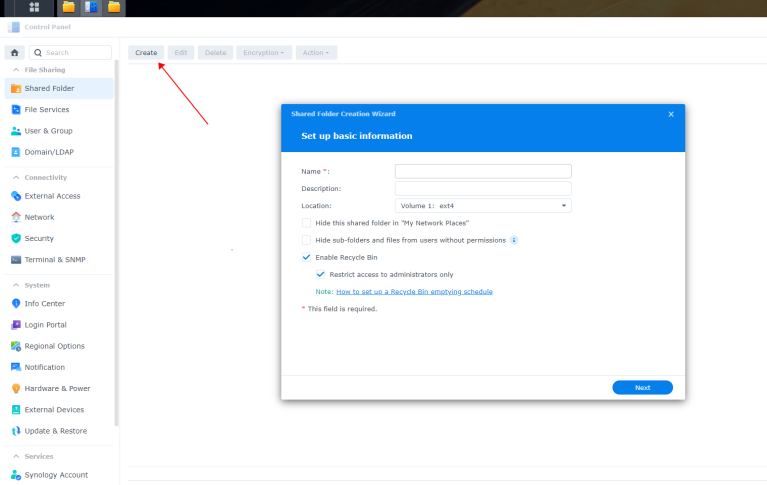Screen dimensions: 767x485
Task: Open Terminal & SNMP icon
Action: point(16,260)
